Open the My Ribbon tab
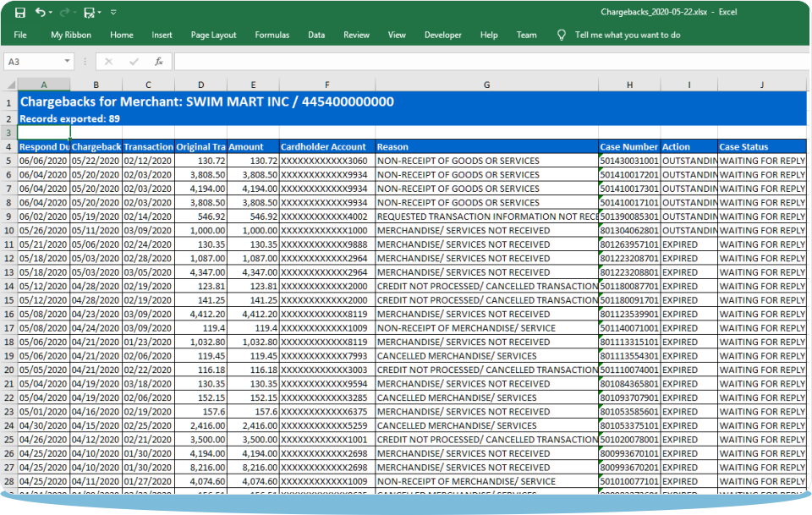Viewport: 812px width, 515px height. [x=71, y=36]
